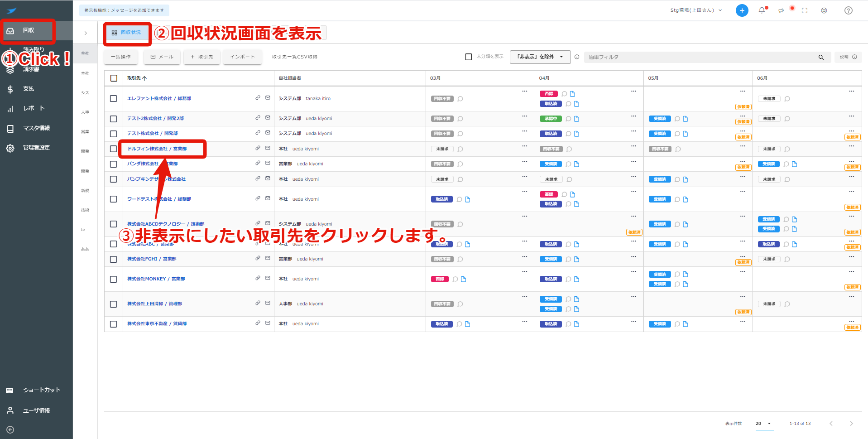Check the 株式会社東京不動産 row checkbox
This screenshot has width=868, height=439.
114,324
